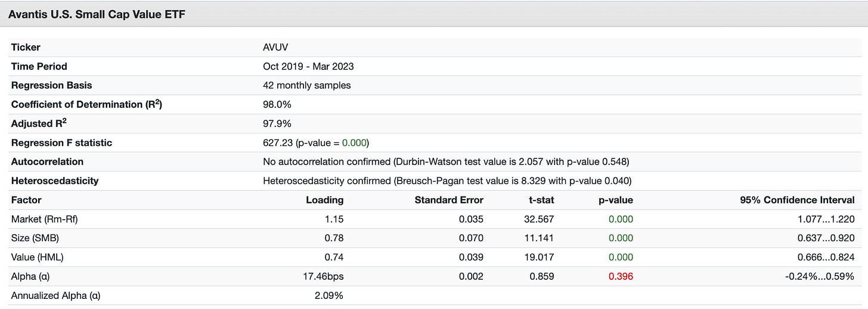The width and height of the screenshot is (868, 309).
Task: Select the 97.9% adjusted R-squared value
Action: pos(277,123)
